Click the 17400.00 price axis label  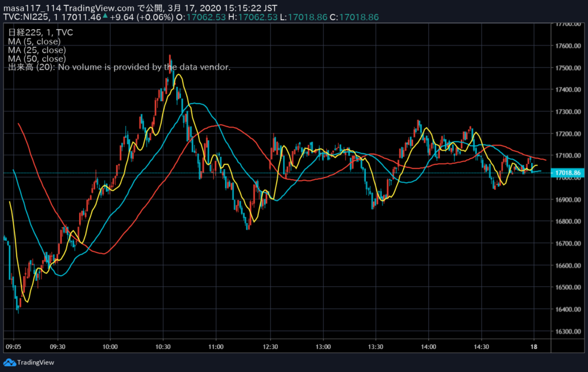click(568, 90)
